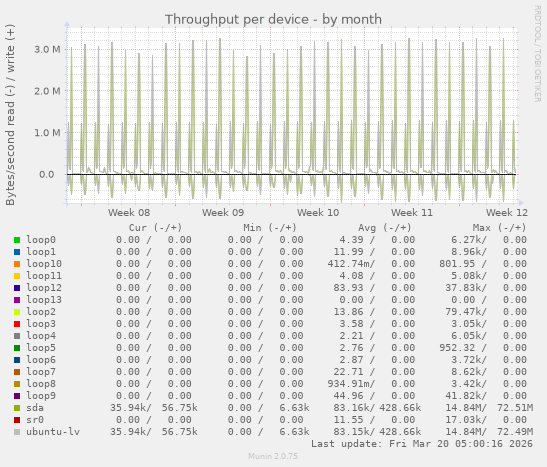Select the loop8 device label
Viewport: 547px width, 467px height.
click(x=41, y=384)
